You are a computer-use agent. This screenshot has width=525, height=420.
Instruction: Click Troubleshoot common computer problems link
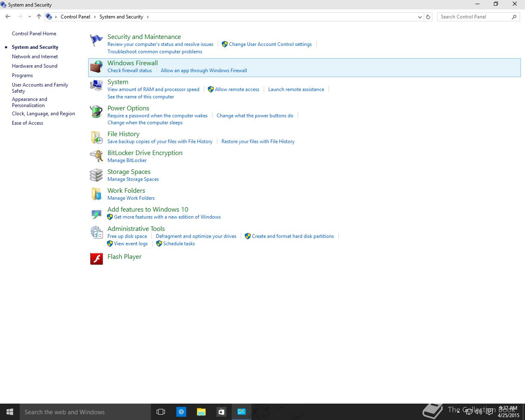[155, 52]
